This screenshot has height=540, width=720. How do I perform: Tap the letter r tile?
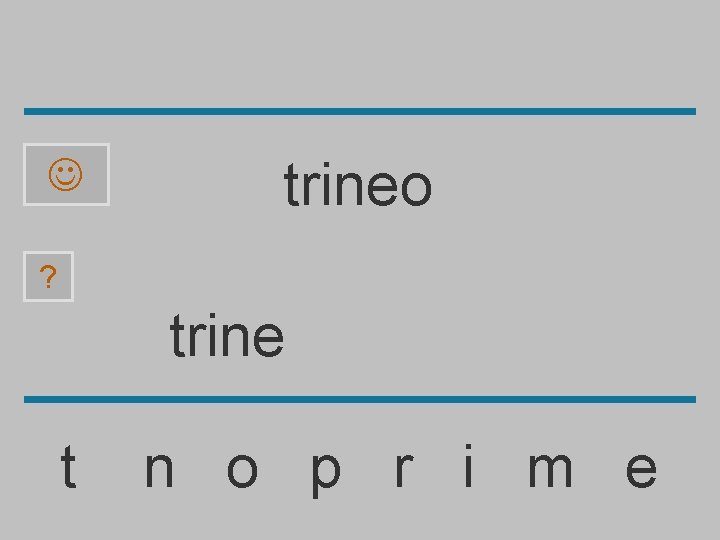pyautogui.click(x=404, y=470)
